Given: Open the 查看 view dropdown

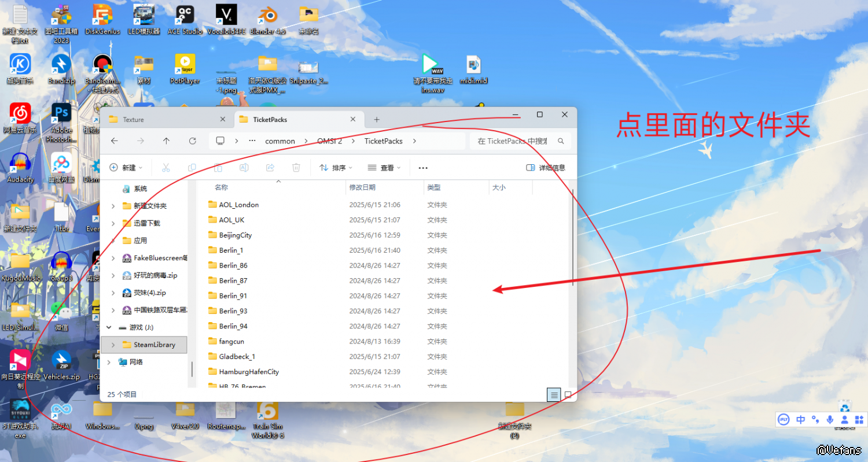Looking at the screenshot, I should (x=384, y=168).
